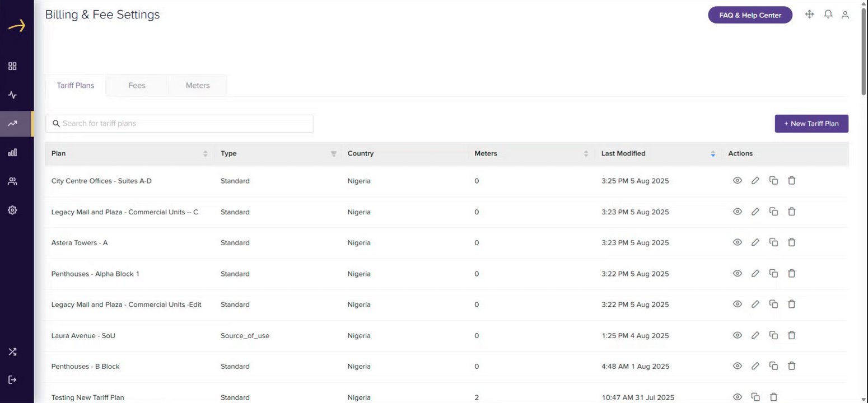
Task: Click the activity pulse icon in sidebar
Action: pyautogui.click(x=12, y=95)
